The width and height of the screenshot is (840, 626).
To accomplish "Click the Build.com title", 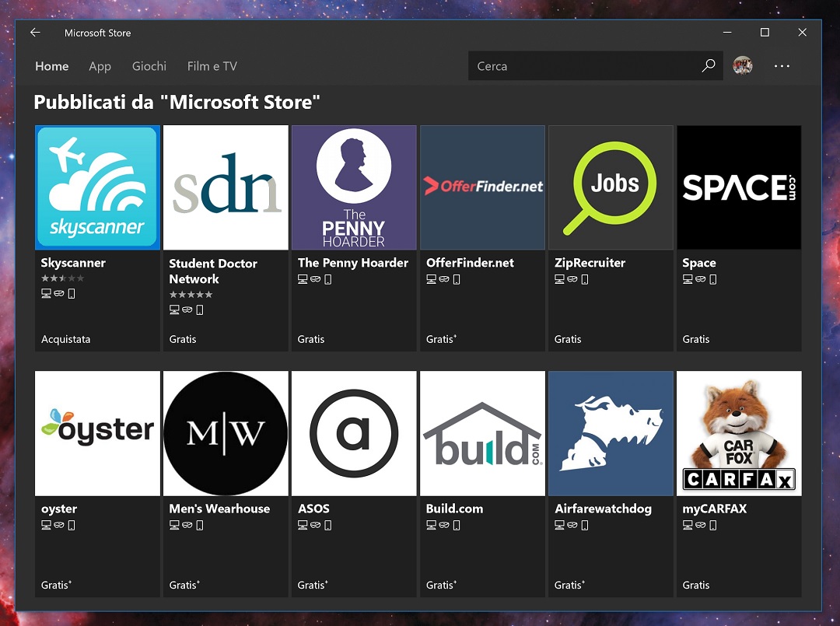I will click(454, 509).
